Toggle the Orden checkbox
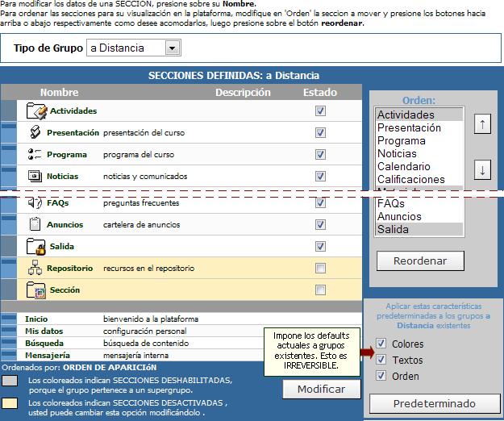504x421 pixels. click(x=381, y=375)
